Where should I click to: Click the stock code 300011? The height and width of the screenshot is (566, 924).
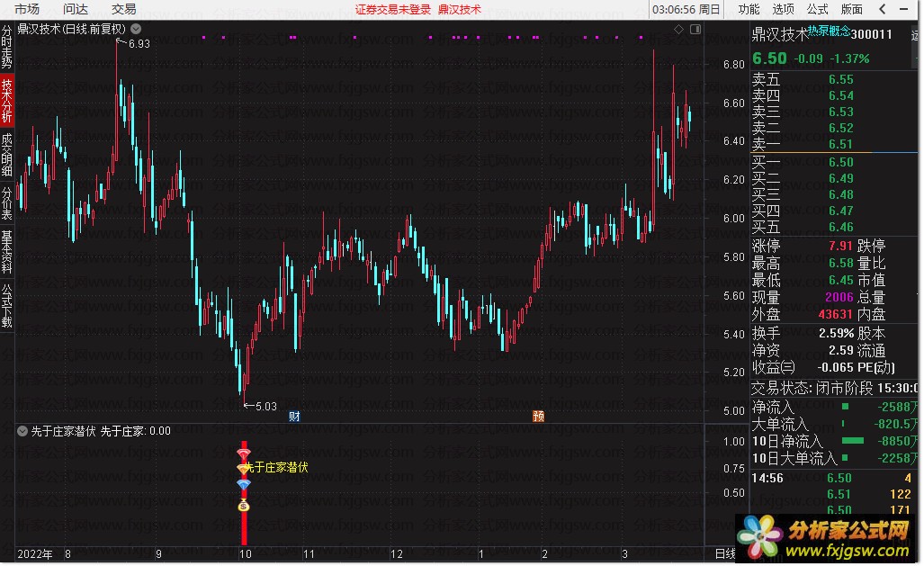[x=872, y=34]
